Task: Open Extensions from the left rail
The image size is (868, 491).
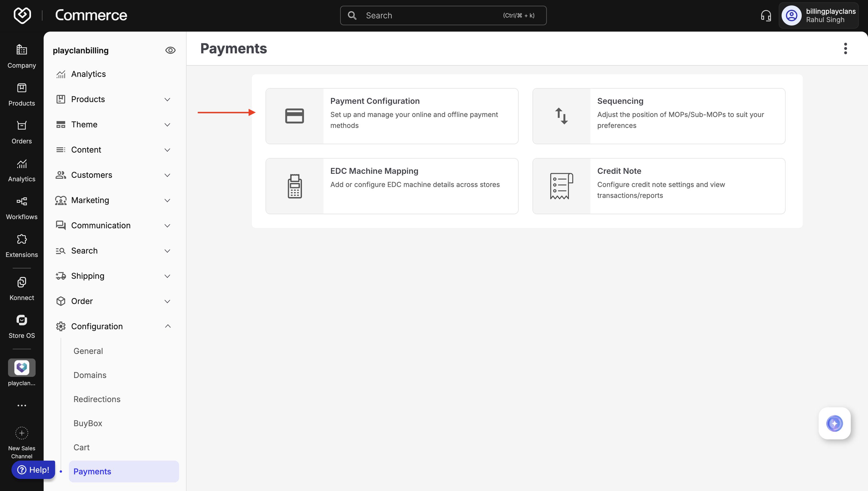Action: 22,246
